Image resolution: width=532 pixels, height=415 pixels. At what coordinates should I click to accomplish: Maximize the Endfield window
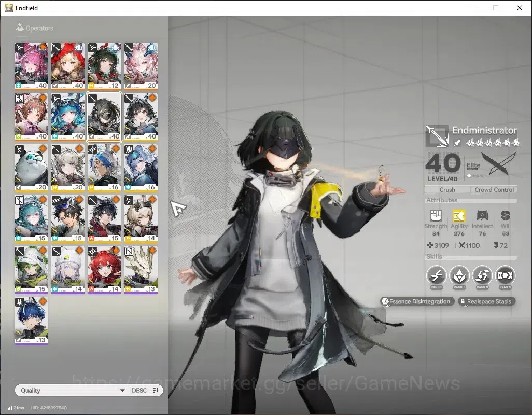(x=496, y=8)
